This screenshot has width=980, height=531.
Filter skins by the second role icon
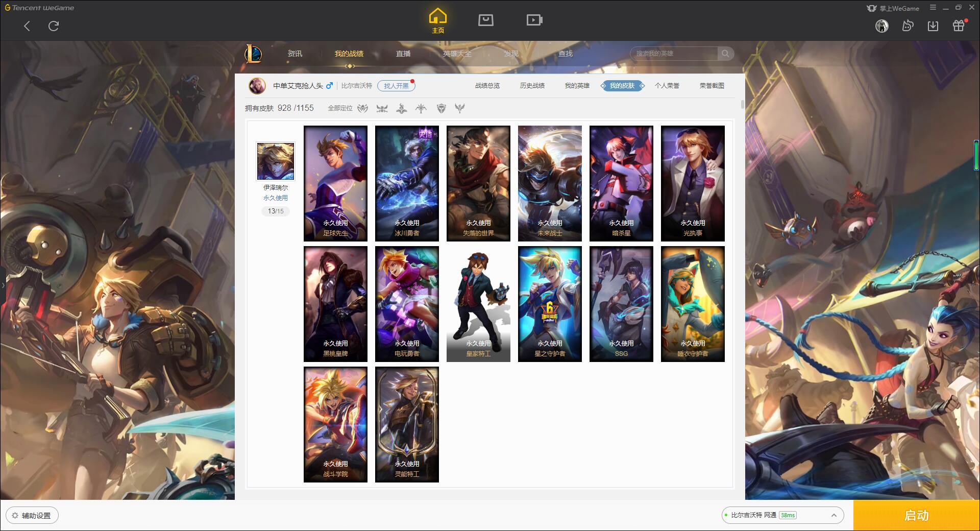tap(382, 108)
